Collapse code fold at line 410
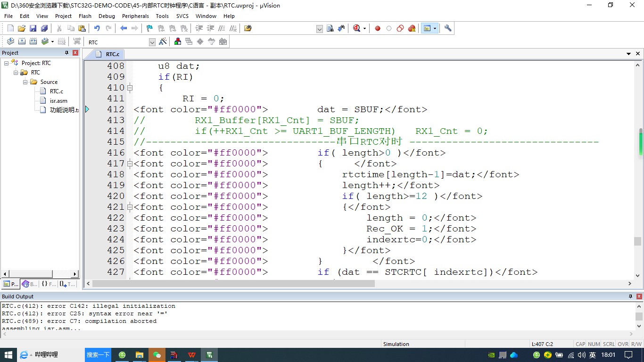This screenshot has height=362, width=644. tap(130, 88)
